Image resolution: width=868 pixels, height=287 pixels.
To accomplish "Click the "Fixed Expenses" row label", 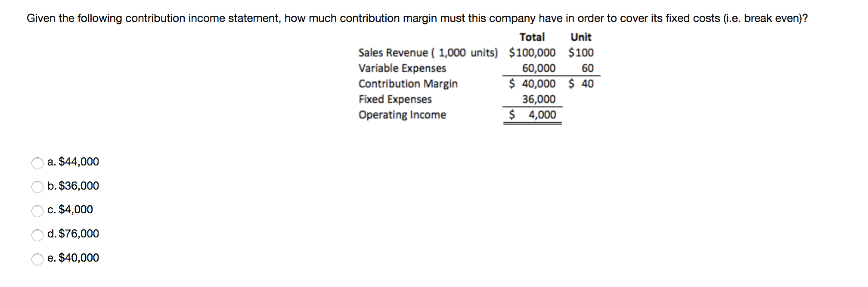I will click(395, 100).
